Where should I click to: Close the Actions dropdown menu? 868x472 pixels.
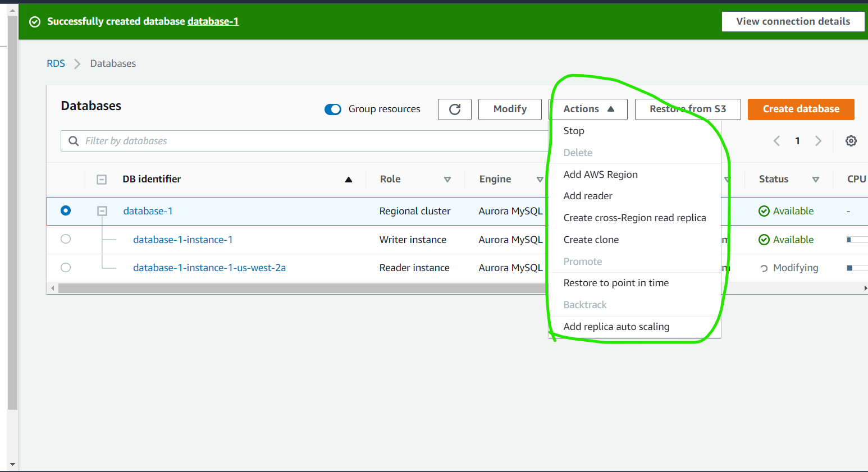click(588, 109)
